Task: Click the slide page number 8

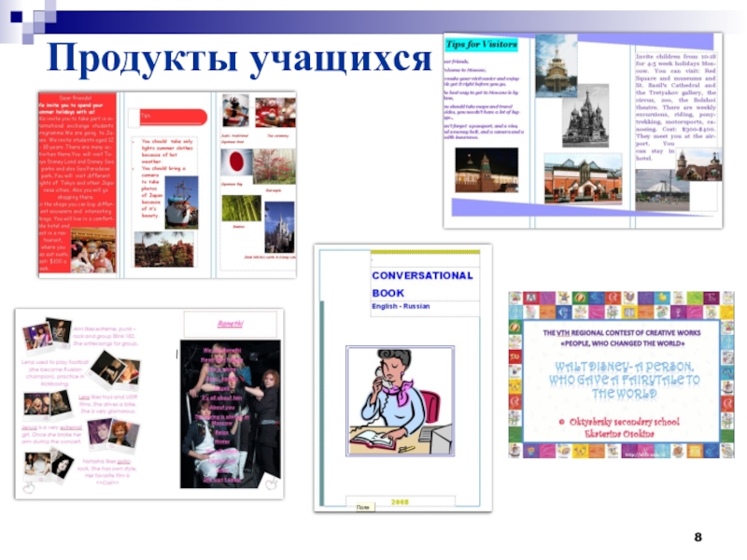Action: coord(698,538)
